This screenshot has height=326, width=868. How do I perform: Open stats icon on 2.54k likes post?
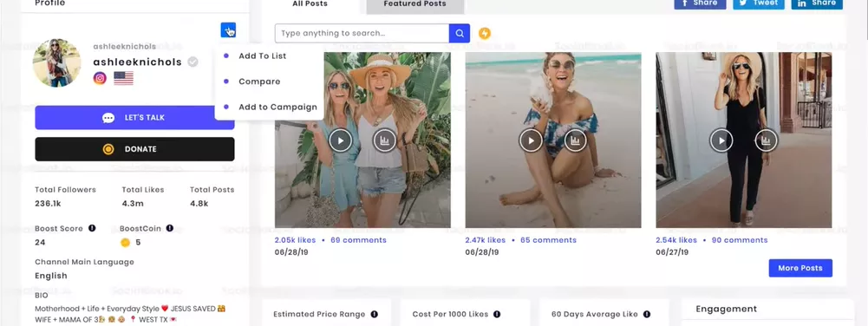coord(766,140)
